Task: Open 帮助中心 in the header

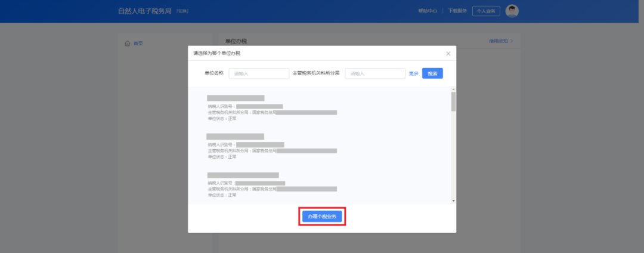Action: [x=428, y=11]
